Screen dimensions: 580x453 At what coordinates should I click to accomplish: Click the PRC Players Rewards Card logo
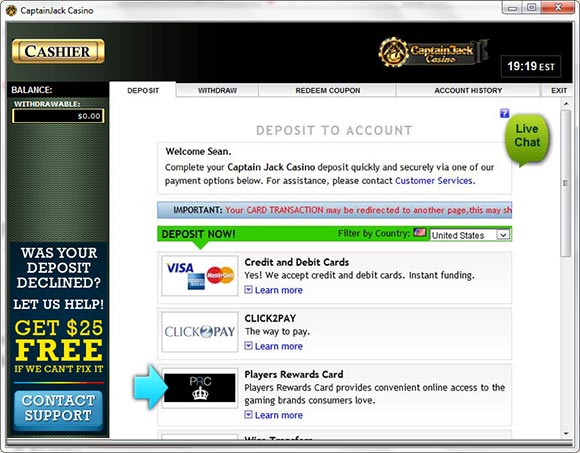pos(200,388)
